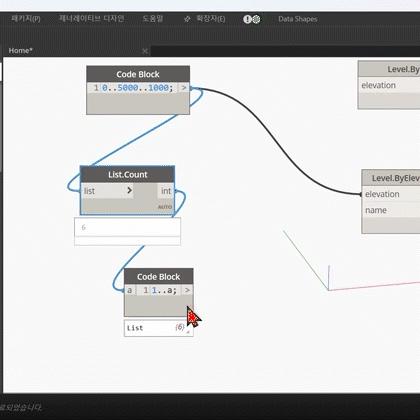Open the Data Shapes menu
This screenshot has height=420, width=420.
(x=298, y=19)
